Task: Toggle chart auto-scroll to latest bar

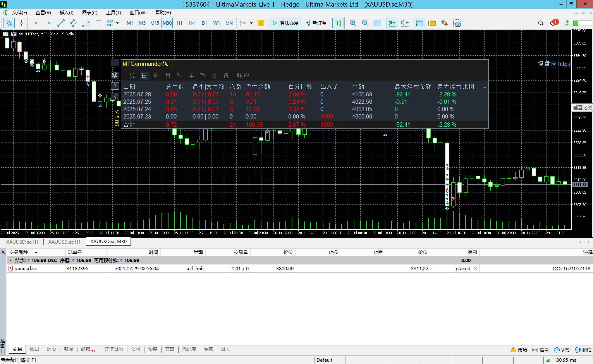Action: [392, 23]
